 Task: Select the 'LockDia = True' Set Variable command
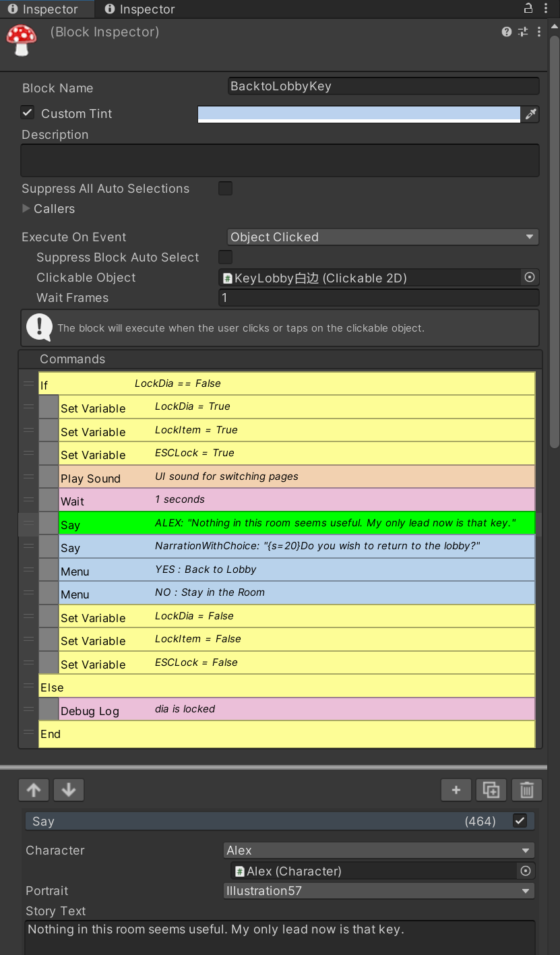(x=297, y=407)
